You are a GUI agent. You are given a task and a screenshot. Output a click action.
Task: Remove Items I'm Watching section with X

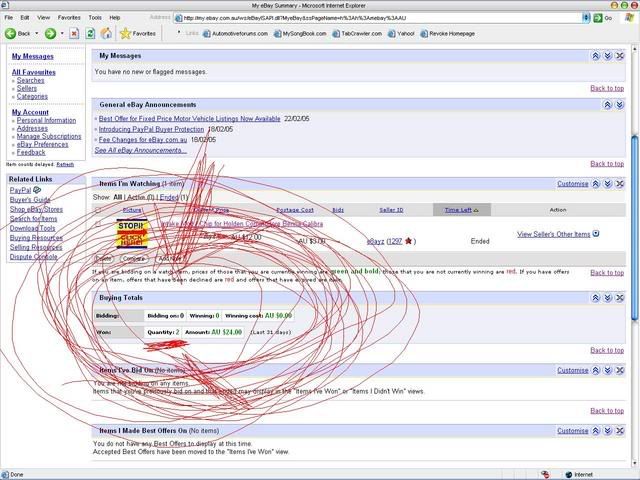coord(620,184)
